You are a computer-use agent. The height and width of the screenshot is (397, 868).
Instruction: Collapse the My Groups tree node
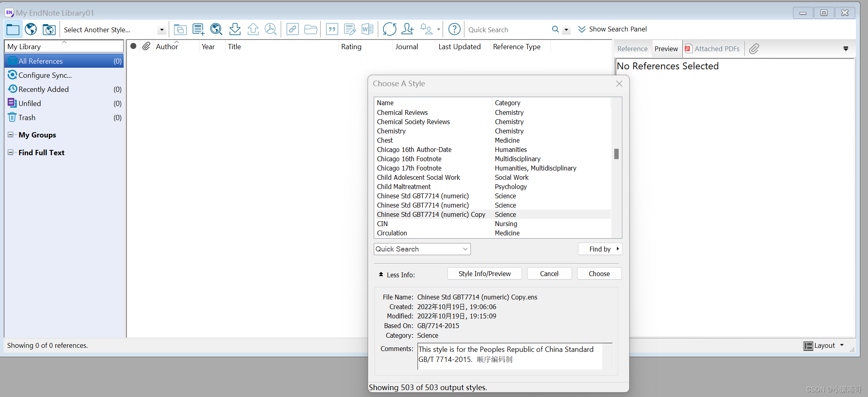click(10, 135)
